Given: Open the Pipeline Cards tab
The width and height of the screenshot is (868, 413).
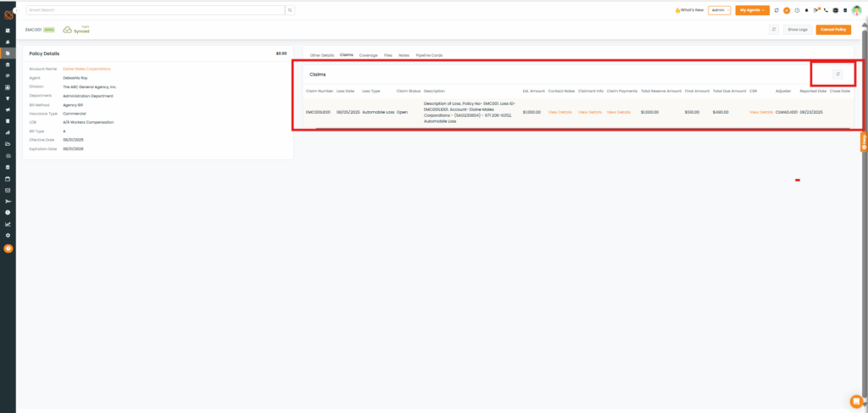Looking at the screenshot, I should click(x=429, y=55).
